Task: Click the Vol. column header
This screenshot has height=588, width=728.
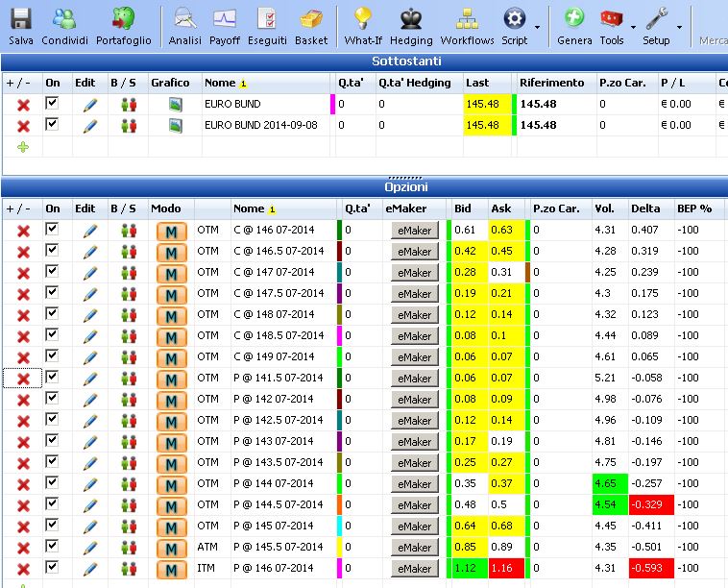Action: 604,208
